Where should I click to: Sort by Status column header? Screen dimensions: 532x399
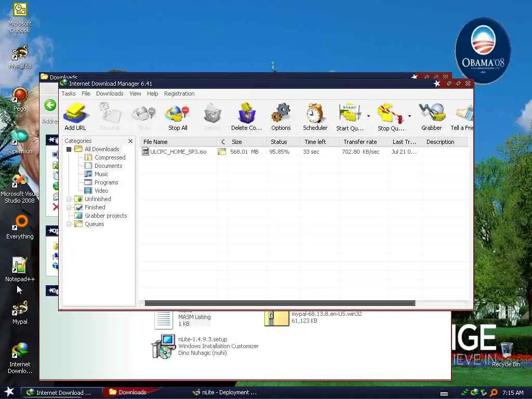point(282,142)
